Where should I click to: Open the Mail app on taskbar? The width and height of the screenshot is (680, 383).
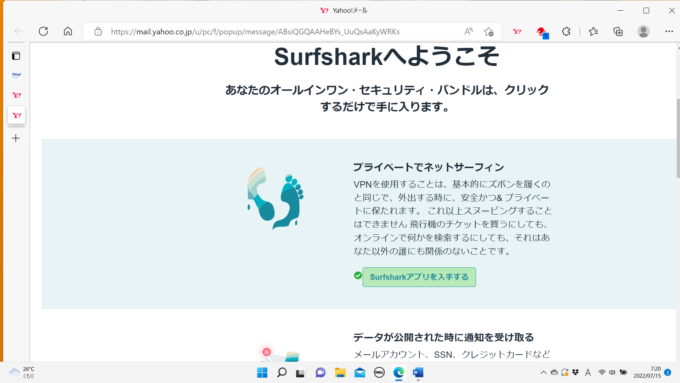360,373
